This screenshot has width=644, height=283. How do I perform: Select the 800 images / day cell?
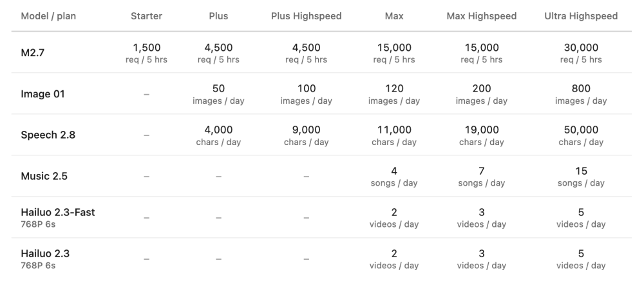(581, 94)
